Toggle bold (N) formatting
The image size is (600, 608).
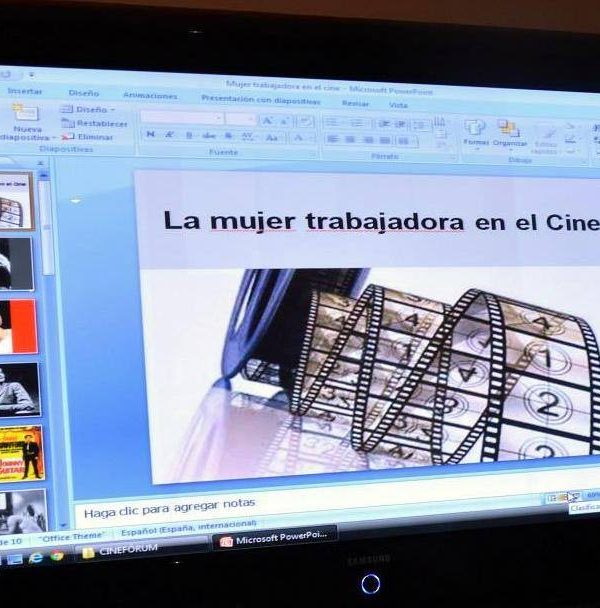pyautogui.click(x=150, y=135)
